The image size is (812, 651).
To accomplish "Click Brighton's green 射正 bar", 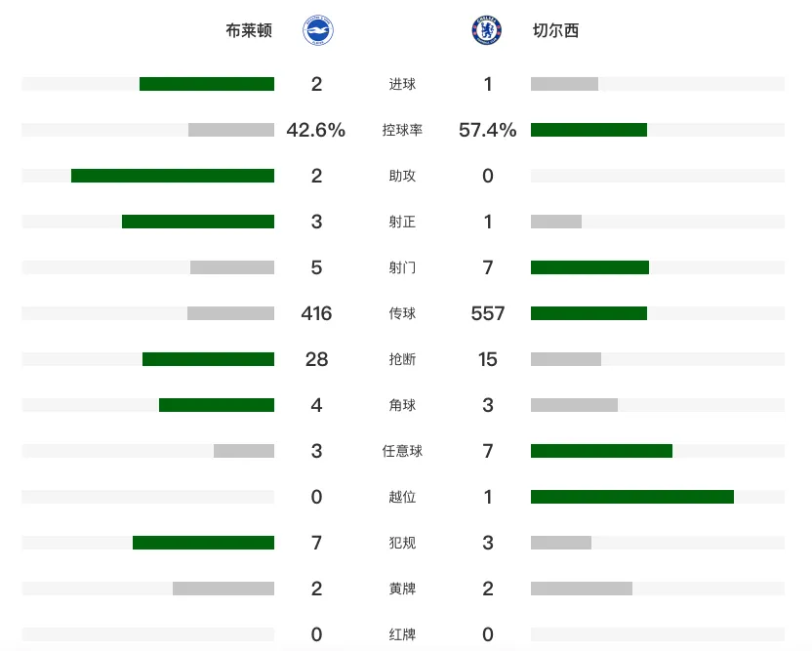I will pos(198,222).
